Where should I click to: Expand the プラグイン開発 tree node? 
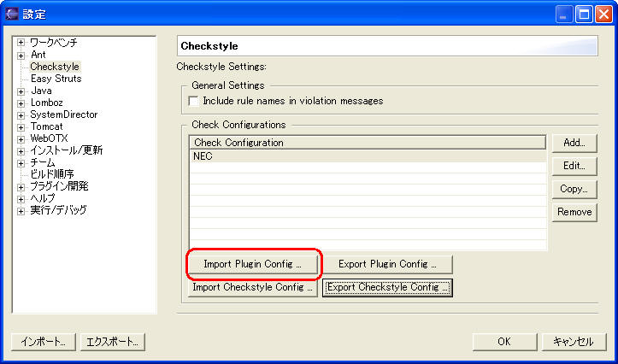[21, 186]
